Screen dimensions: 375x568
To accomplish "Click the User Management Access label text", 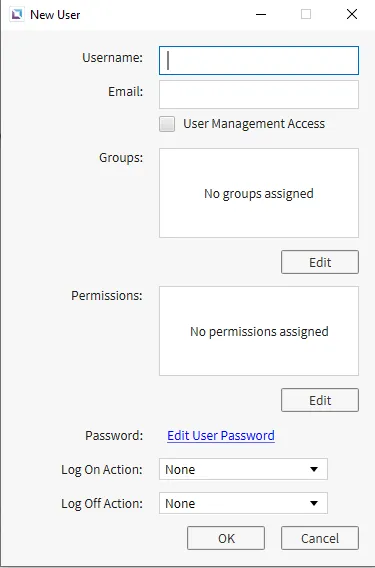I will tap(254, 124).
